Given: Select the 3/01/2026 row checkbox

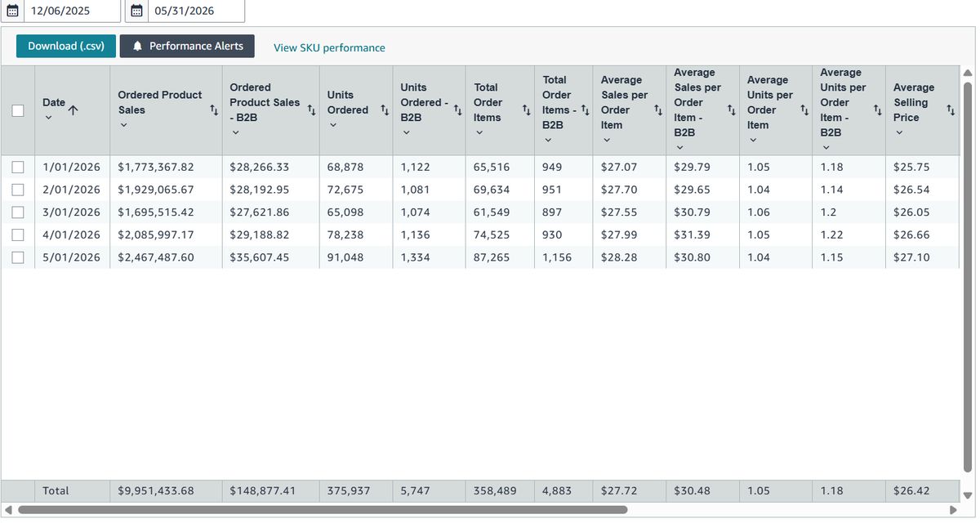Looking at the screenshot, I should tap(18, 212).
